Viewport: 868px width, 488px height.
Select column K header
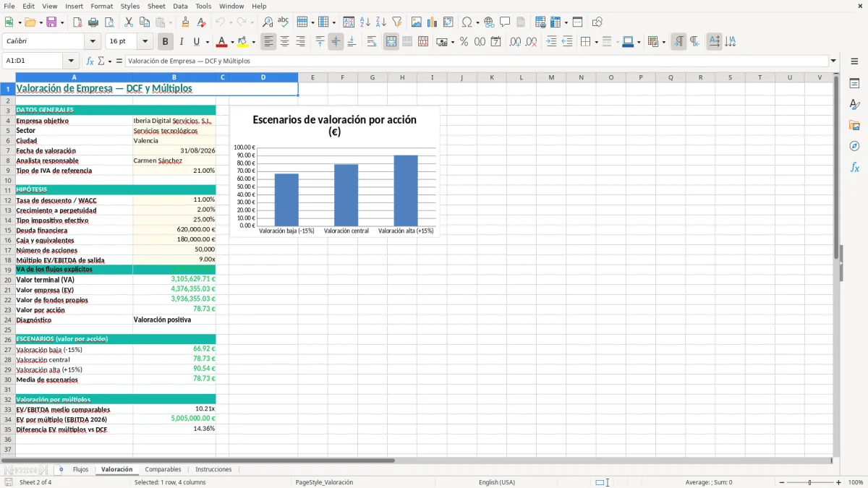pyautogui.click(x=491, y=77)
